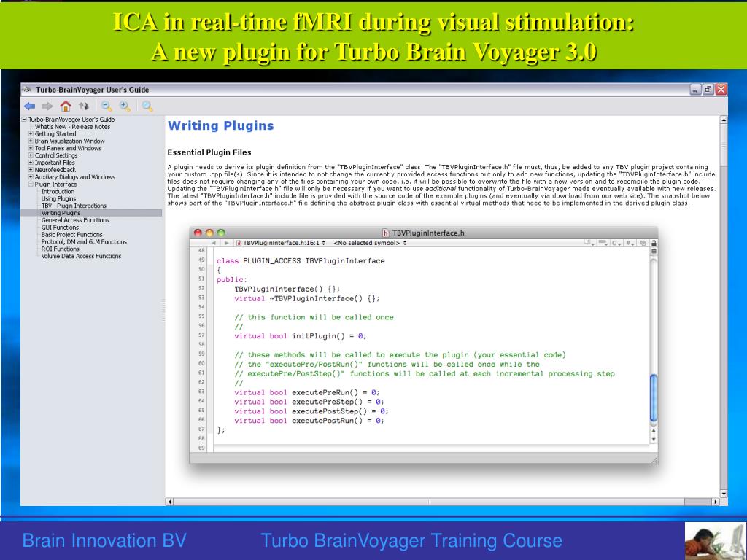Open the ROI Functions topic
This screenshot has width=747, height=560.
point(61,249)
